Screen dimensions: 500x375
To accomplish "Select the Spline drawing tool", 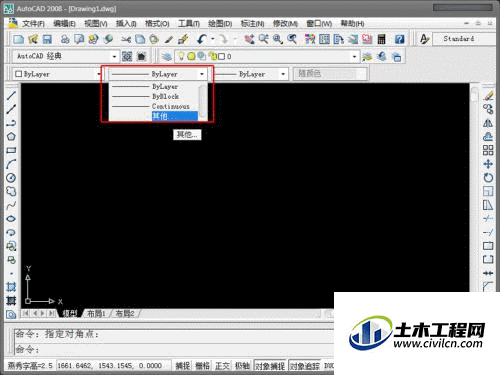I will pyautogui.click(x=11, y=205).
